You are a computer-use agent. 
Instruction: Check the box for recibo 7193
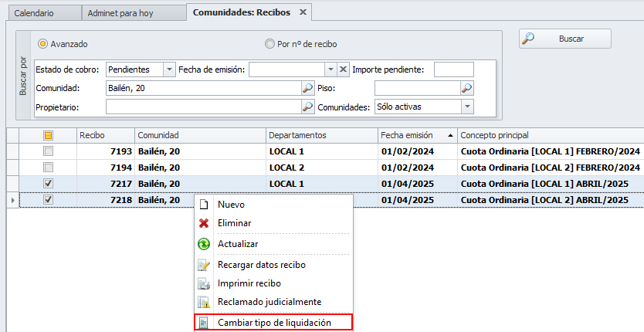(48, 151)
